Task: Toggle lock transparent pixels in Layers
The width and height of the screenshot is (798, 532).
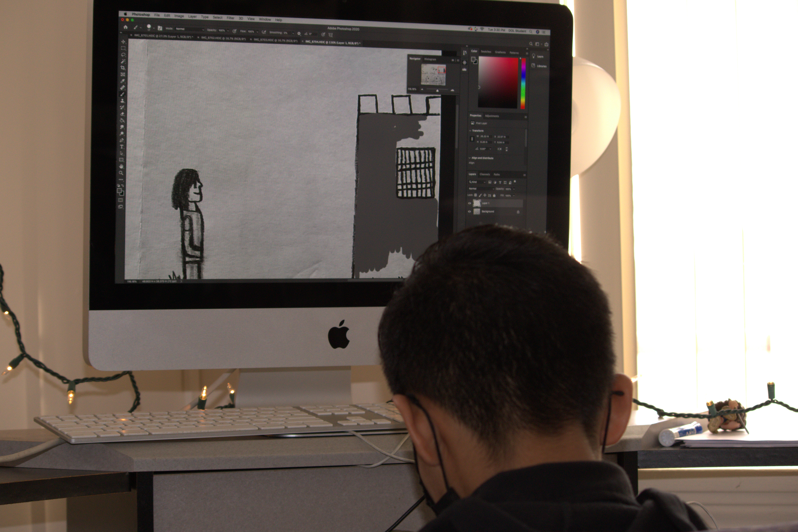Action: (x=475, y=195)
